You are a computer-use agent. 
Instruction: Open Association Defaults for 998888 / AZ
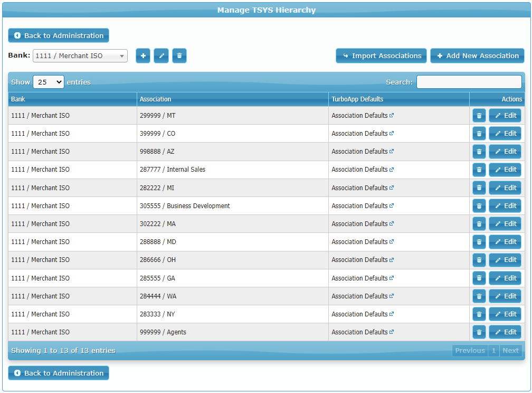[363, 152]
